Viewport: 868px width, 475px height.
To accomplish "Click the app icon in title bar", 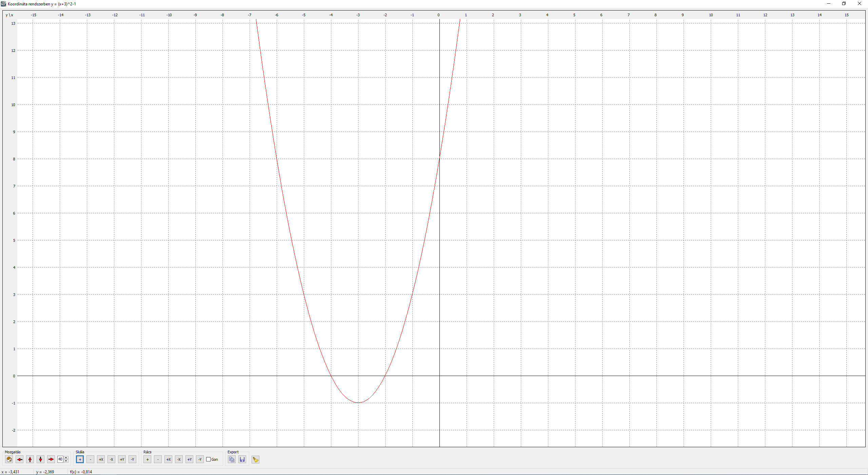I will [3, 4].
